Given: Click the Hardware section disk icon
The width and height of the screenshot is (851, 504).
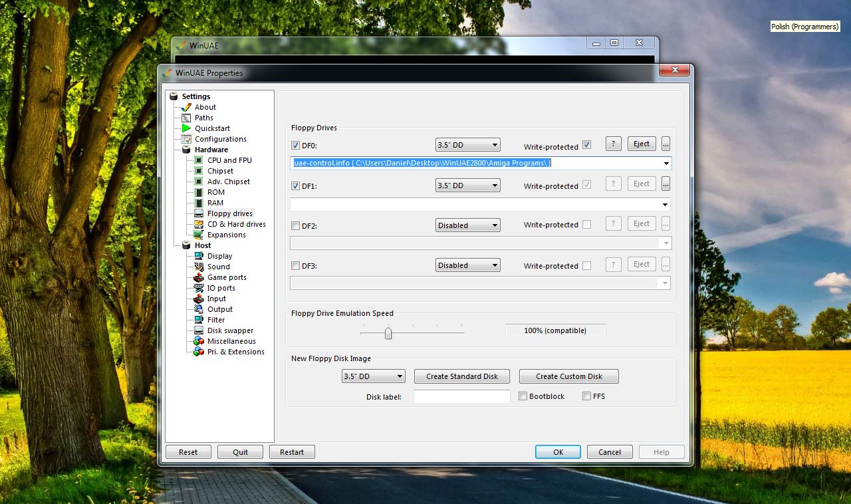Looking at the screenshot, I should tap(186, 150).
